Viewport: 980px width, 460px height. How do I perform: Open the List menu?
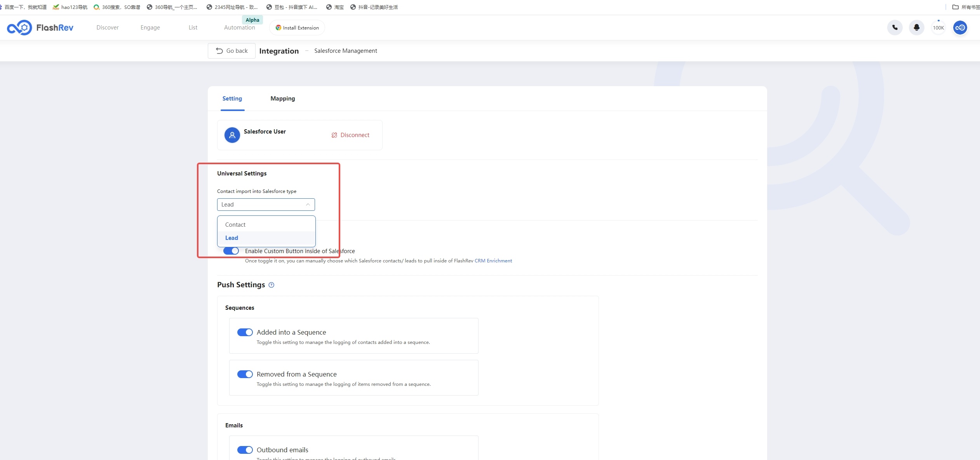point(193,28)
